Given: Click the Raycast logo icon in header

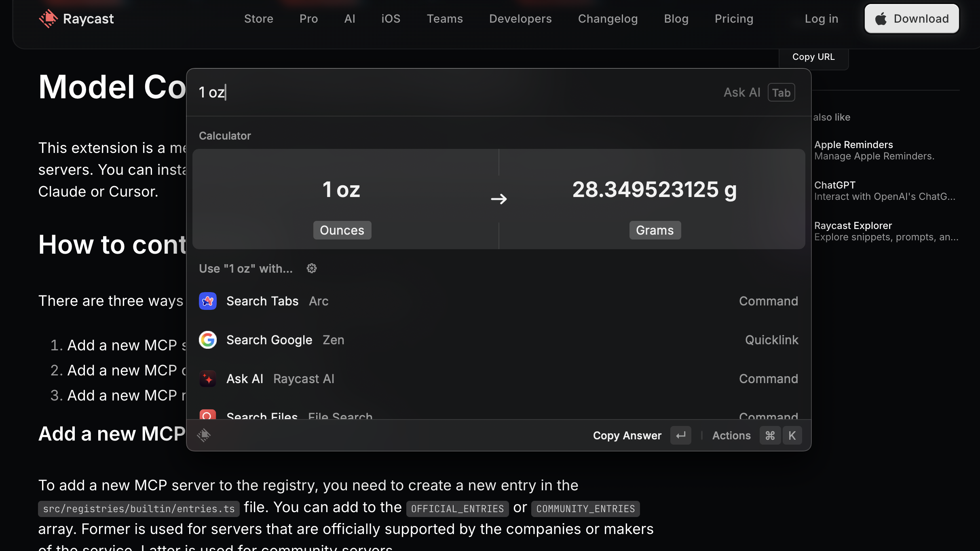Looking at the screenshot, I should tap(48, 19).
